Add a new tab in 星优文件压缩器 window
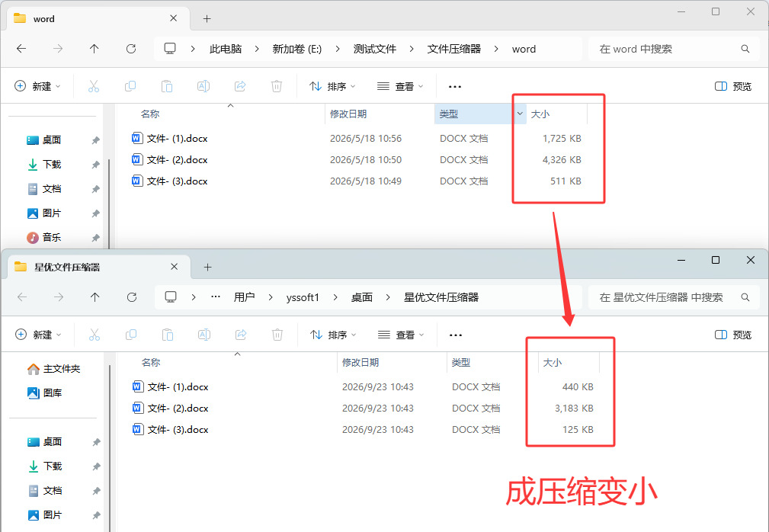The image size is (769, 532). [208, 268]
